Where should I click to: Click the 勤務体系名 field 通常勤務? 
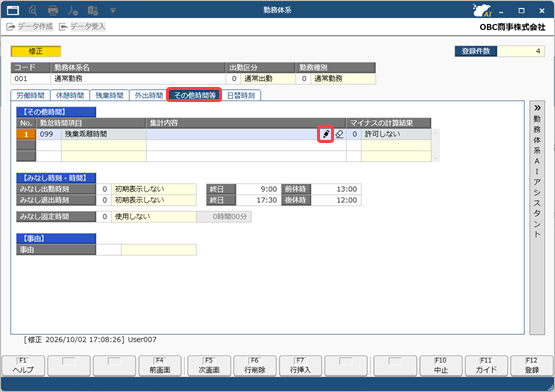click(138, 79)
